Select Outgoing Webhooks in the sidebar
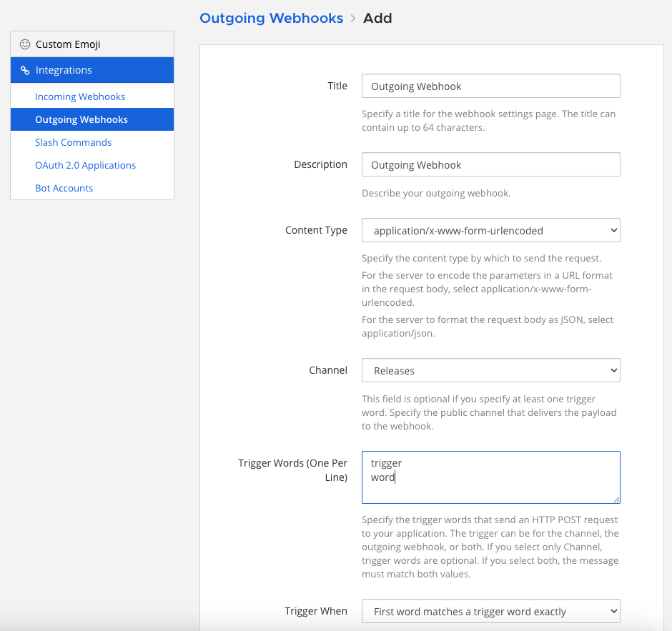The image size is (672, 631). (80, 119)
